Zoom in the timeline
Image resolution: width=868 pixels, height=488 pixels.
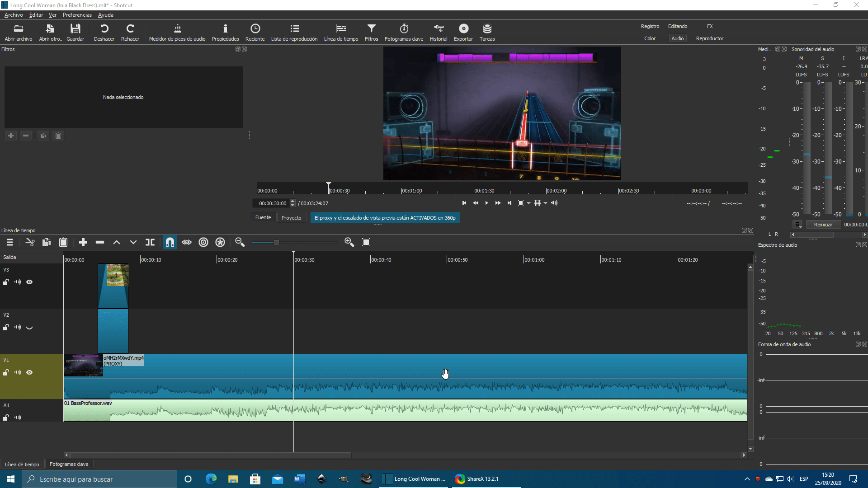(x=349, y=242)
